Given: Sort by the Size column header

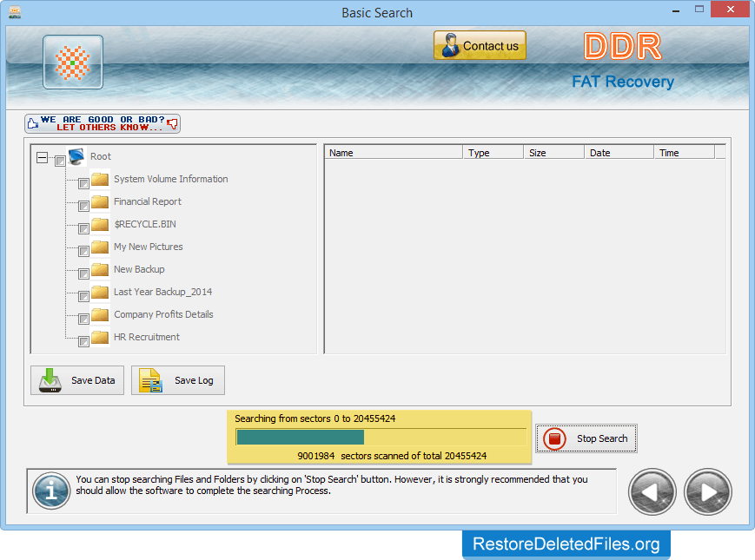Looking at the screenshot, I should click(553, 153).
